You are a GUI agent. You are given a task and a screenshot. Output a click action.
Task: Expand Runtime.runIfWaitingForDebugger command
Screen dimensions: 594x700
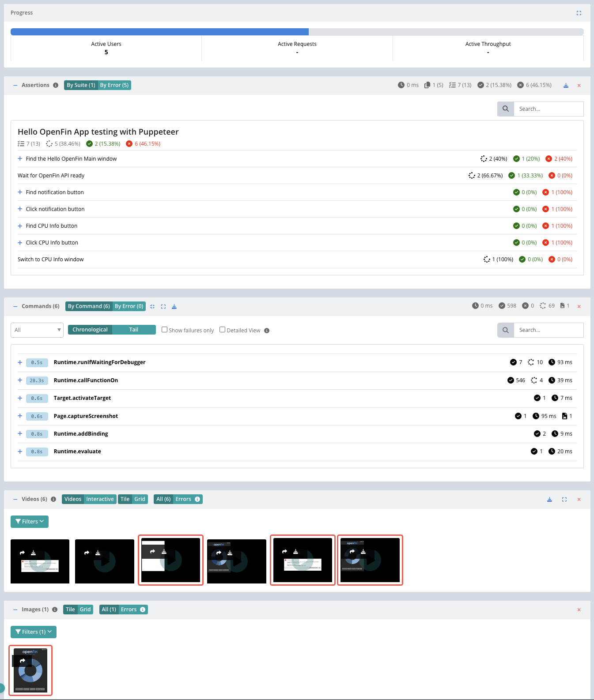pos(20,362)
